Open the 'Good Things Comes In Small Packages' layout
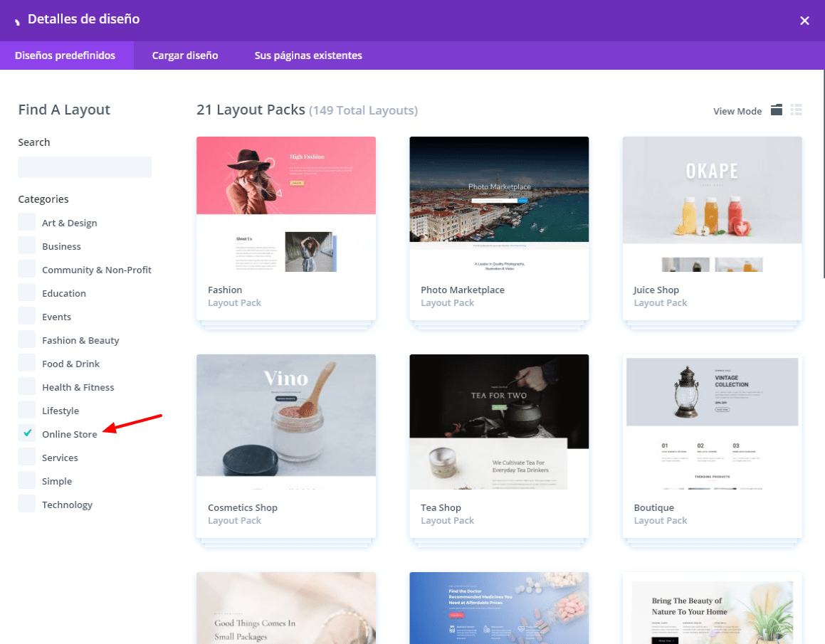825x644 pixels. [x=286, y=608]
